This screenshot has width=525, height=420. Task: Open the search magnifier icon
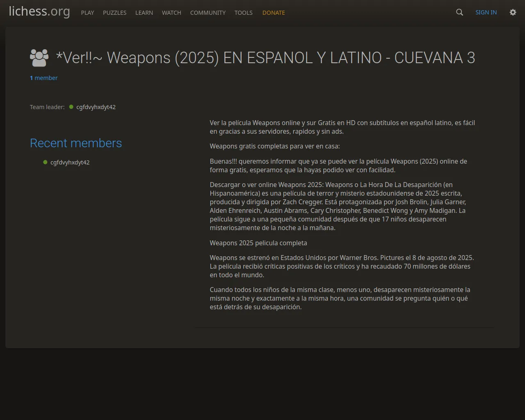pos(459,12)
